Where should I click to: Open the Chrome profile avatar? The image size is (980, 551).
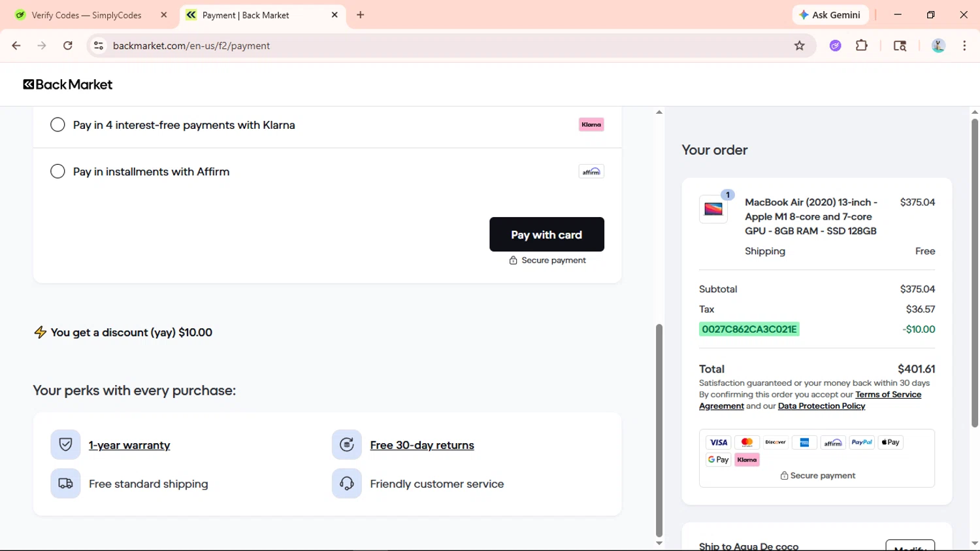coord(938,46)
